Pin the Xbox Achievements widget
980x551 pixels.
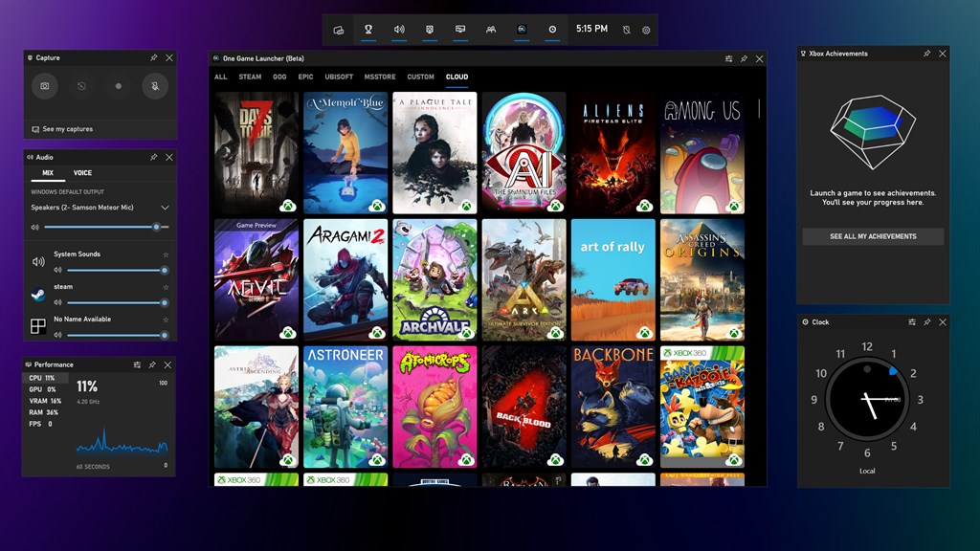pos(926,54)
